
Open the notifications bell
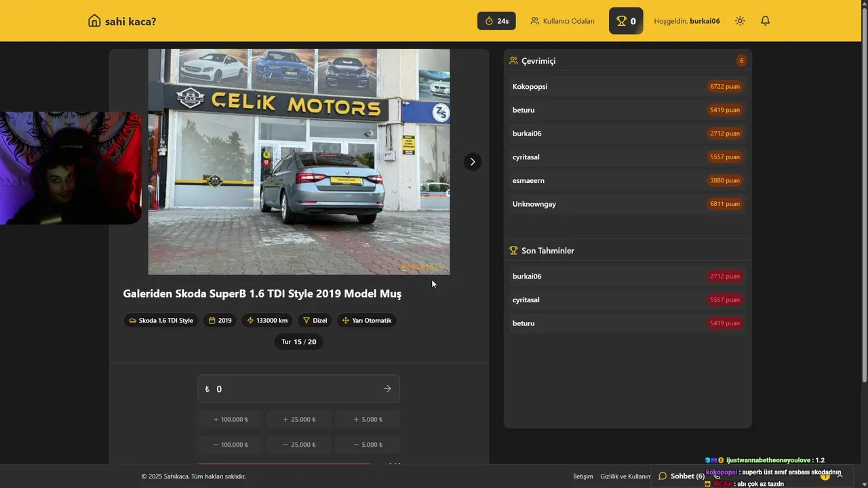[x=765, y=21]
